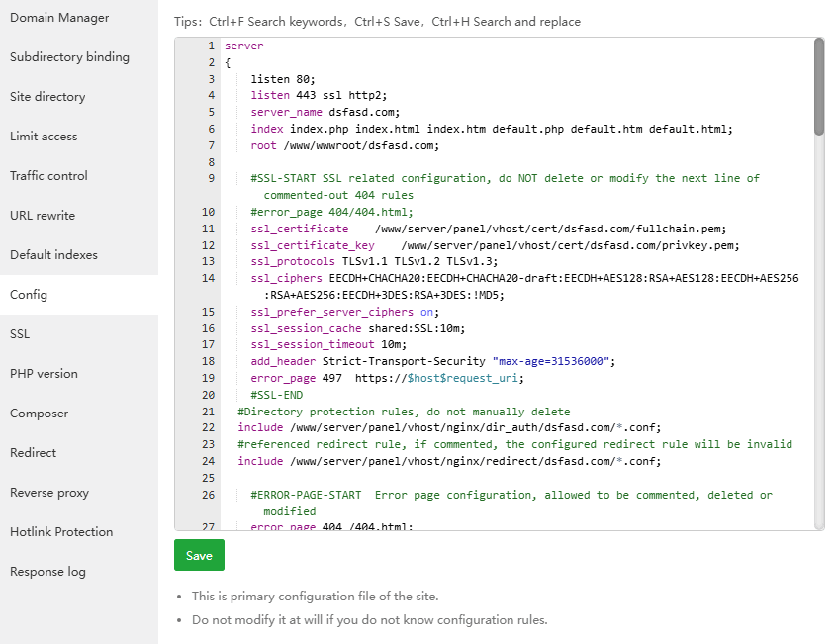Go to Traffic control settings
This screenshot has width=836, height=644.
(x=48, y=176)
